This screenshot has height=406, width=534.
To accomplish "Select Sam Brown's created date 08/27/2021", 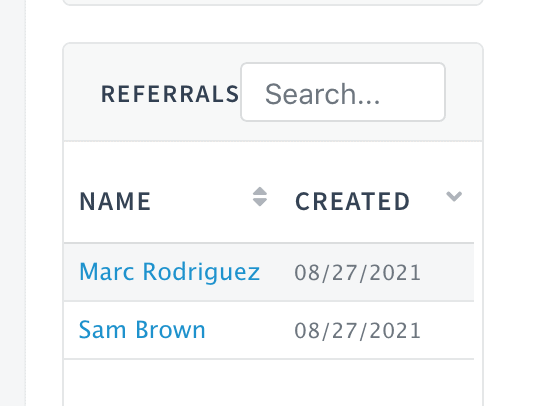I will point(358,331).
